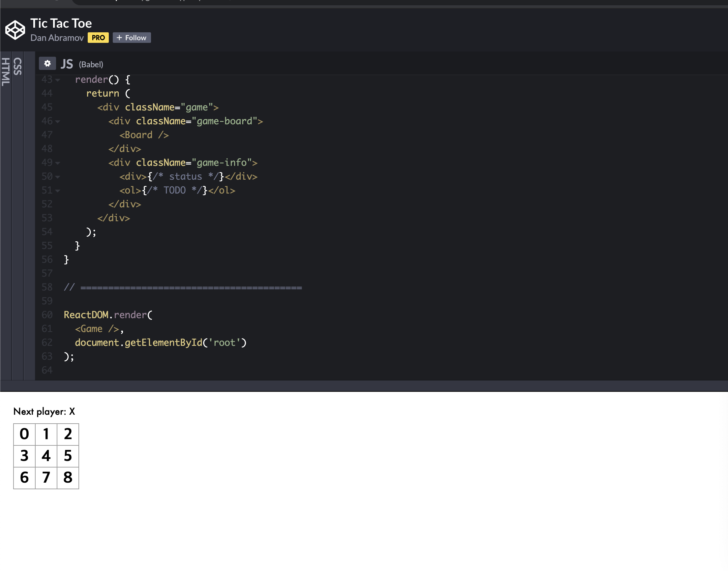
Task: Open Dan Abramov's profile link
Action: tap(57, 38)
